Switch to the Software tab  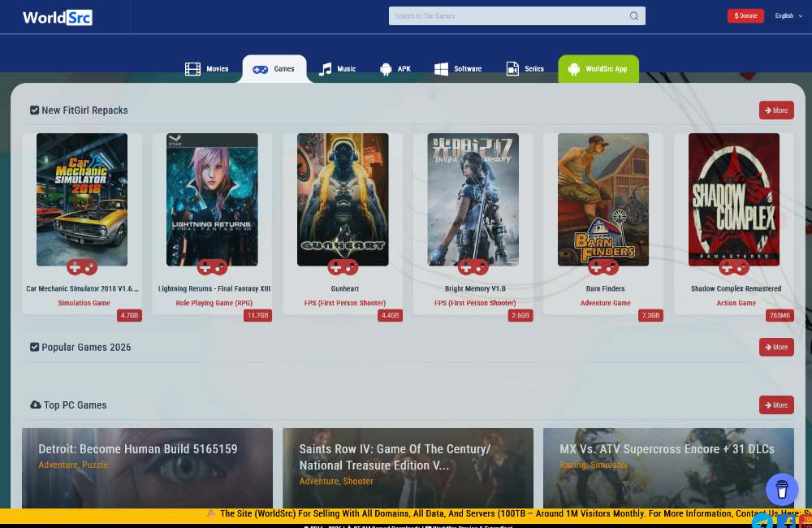[458, 69]
